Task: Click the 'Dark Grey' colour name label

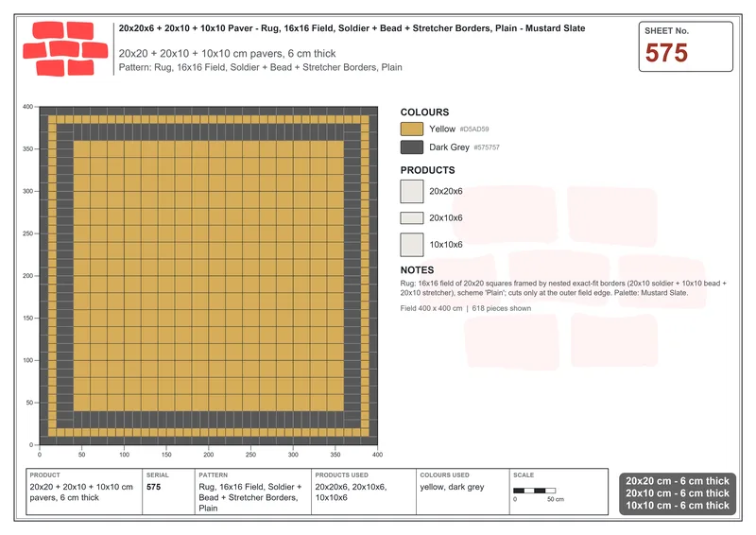Action: pos(450,147)
